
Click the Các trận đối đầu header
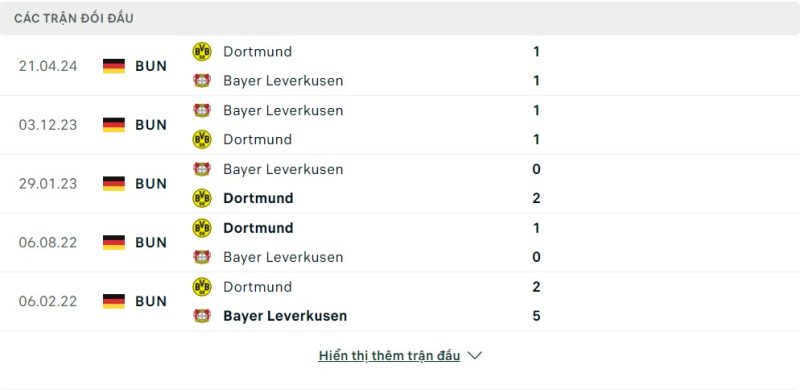[74, 18]
